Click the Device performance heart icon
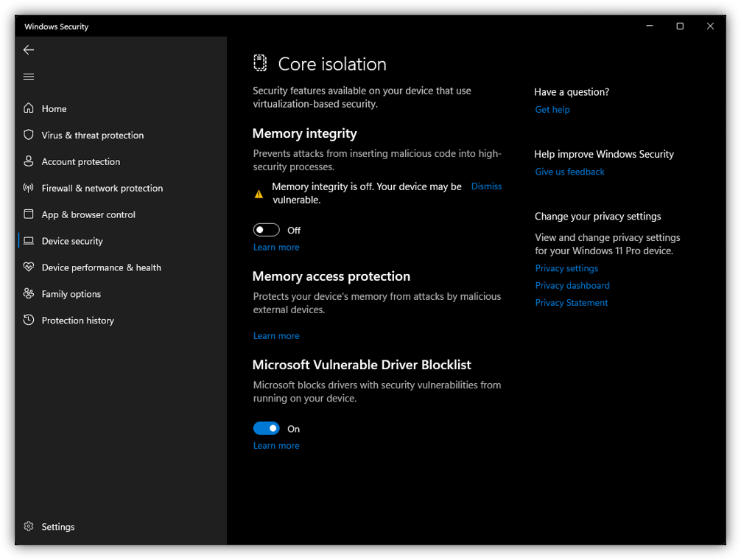The image size is (741, 560). 28,267
